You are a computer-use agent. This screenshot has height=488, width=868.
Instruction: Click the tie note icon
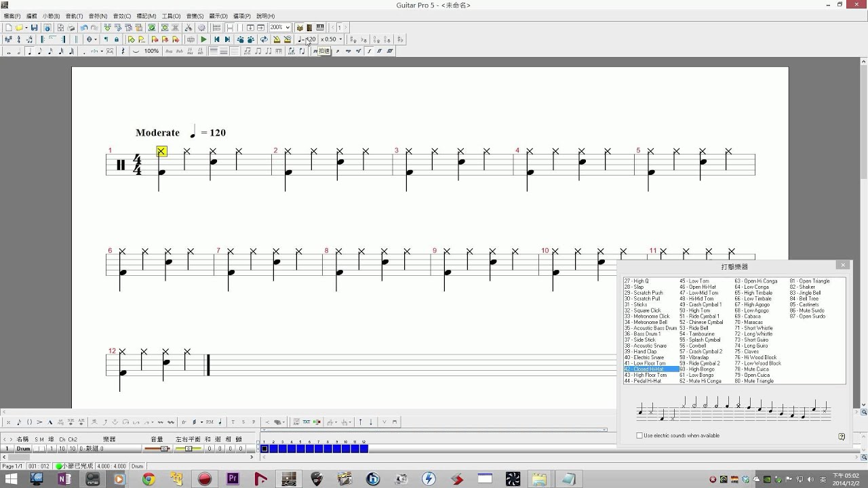(136, 51)
